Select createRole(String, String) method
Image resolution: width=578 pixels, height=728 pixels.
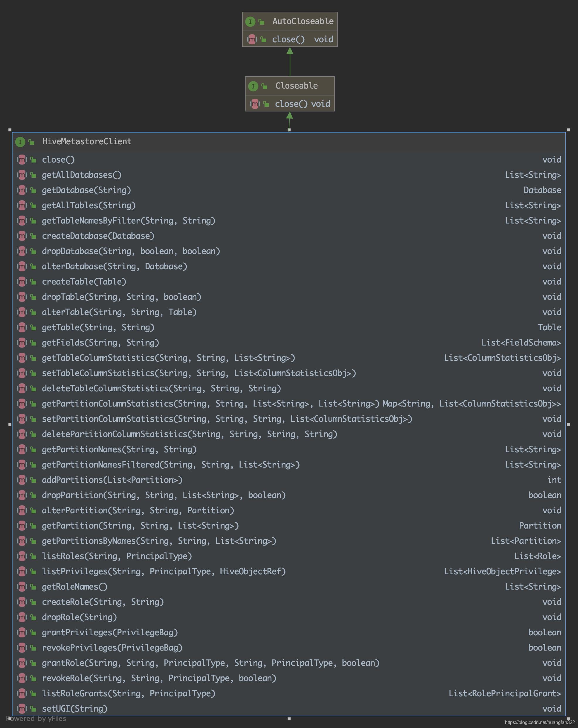click(x=103, y=602)
